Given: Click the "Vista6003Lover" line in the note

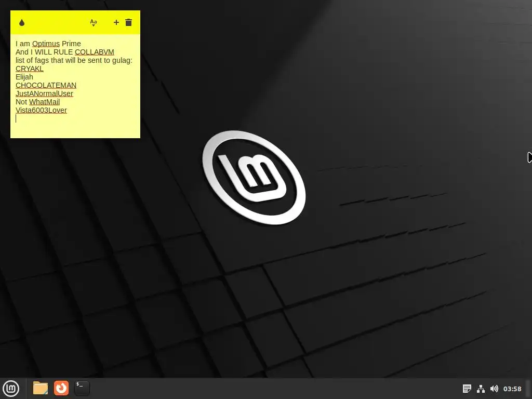Looking at the screenshot, I should [42, 110].
